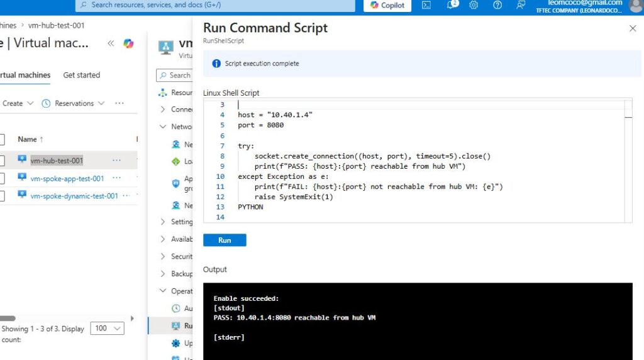This screenshot has height=360, width=644.
Task: Click the vm-hub-test-001 breadcrumb
Action: coord(56,25)
